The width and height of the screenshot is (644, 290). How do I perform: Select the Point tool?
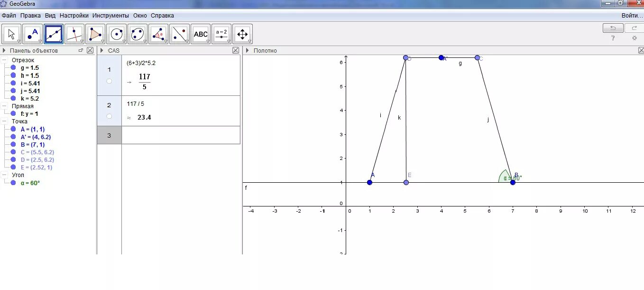(33, 33)
